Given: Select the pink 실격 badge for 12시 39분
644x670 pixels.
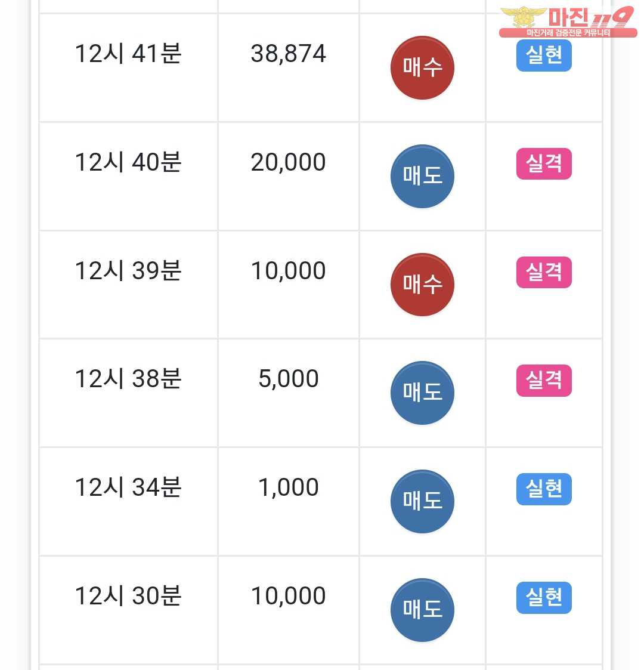Looking at the screenshot, I should [544, 272].
